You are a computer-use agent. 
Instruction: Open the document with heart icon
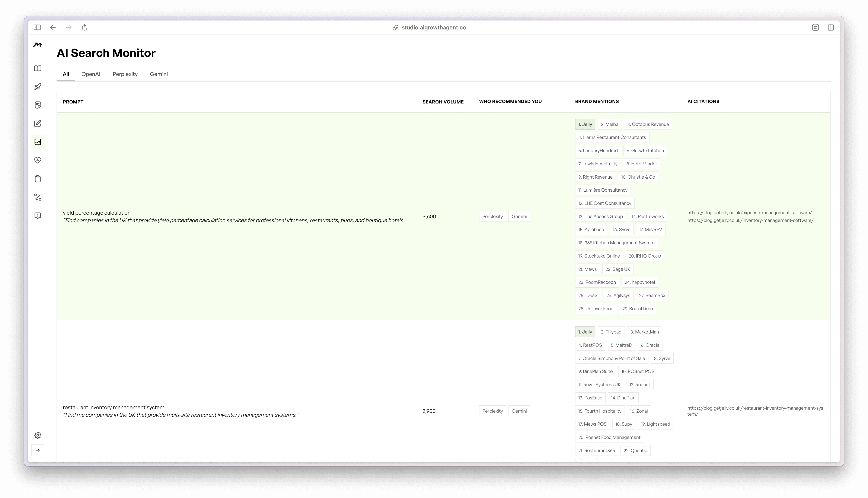tap(38, 105)
